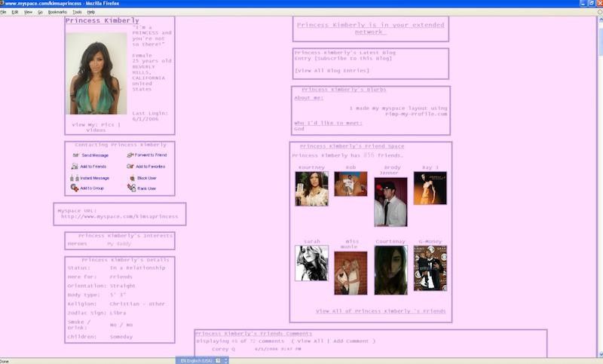The image size is (603, 364).
Task: Click the Add to Friends icon
Action: click(x=75, y=167)
